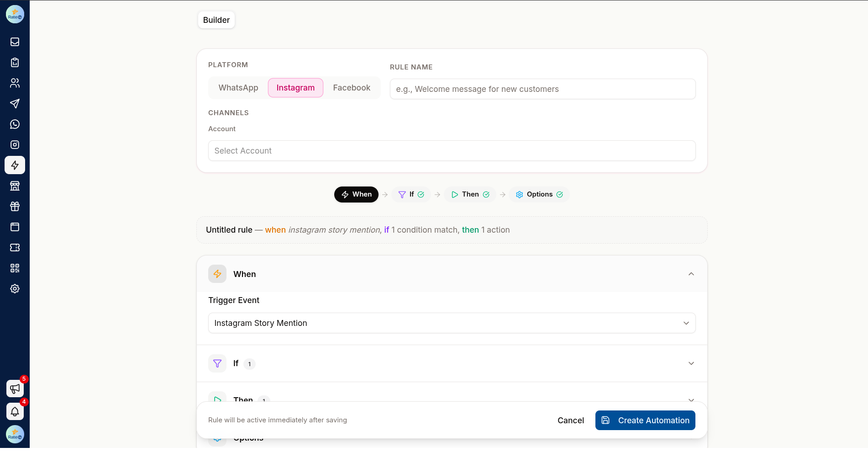Click the orange lightning icon in When section
This screenshot has width=868, height=458.
click(x=217, y=274)
